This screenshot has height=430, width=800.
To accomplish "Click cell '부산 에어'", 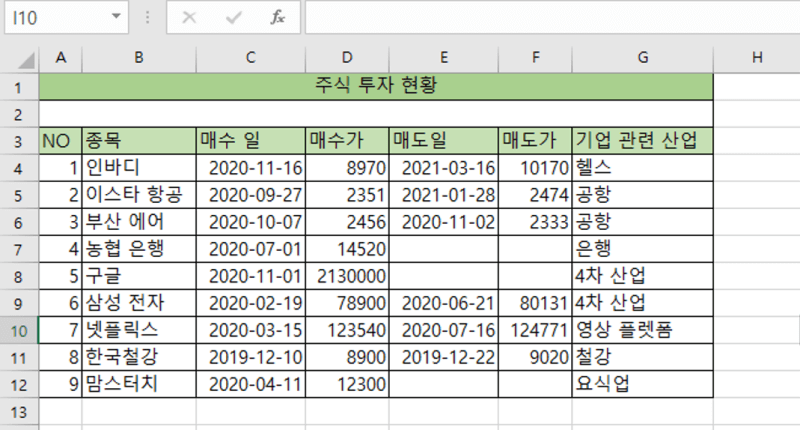I will [139, 222].
